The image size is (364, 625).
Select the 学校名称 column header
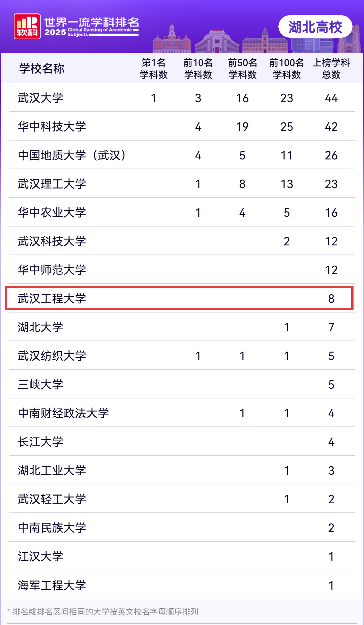click(x=41, y=68)
